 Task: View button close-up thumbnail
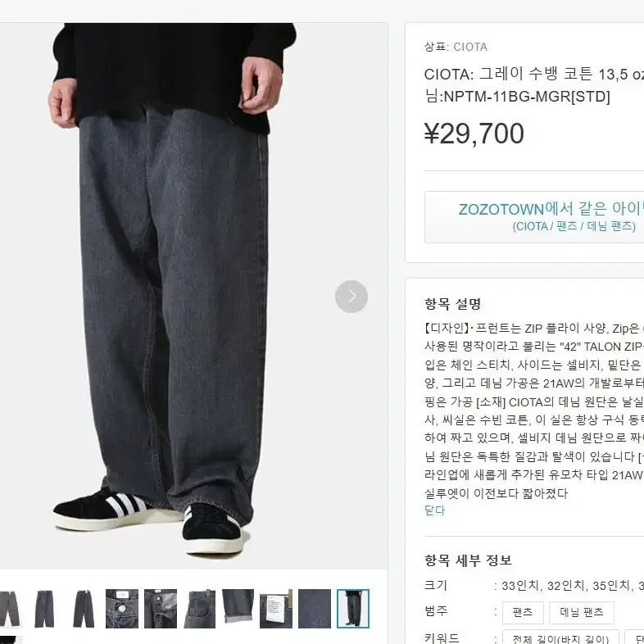pos(122,609)
